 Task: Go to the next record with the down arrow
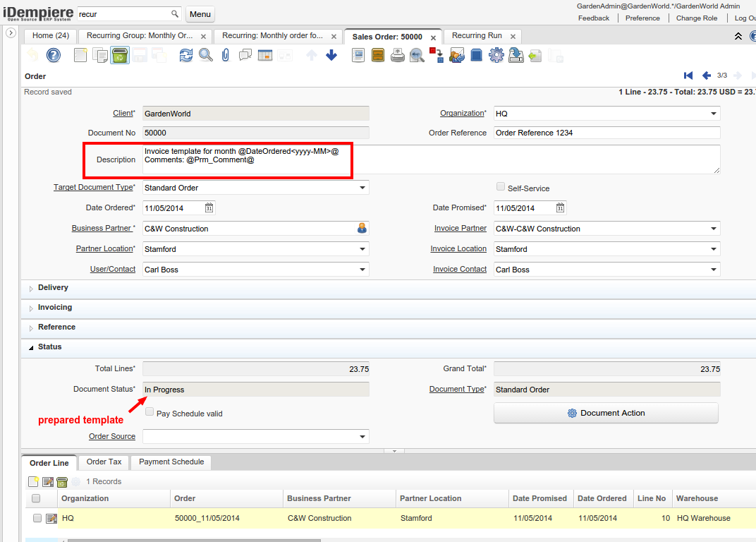331,55
